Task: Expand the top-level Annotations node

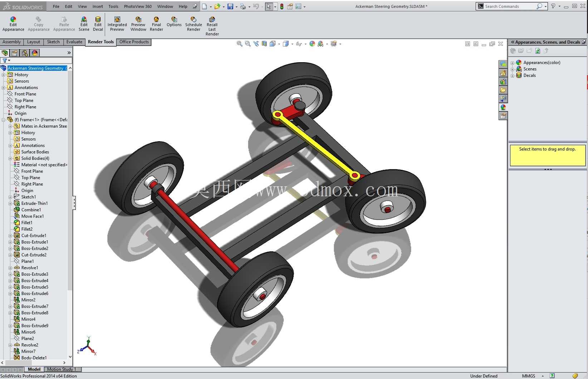Action: tap(4, 88)
